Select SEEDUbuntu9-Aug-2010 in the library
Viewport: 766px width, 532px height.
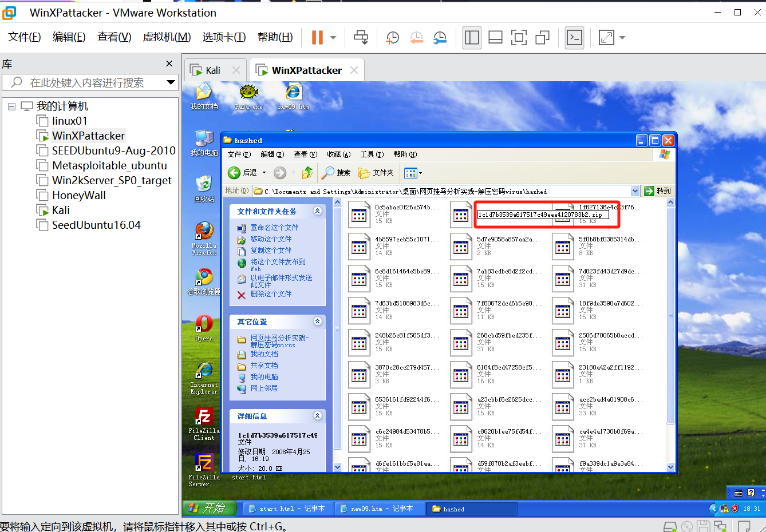113,150
